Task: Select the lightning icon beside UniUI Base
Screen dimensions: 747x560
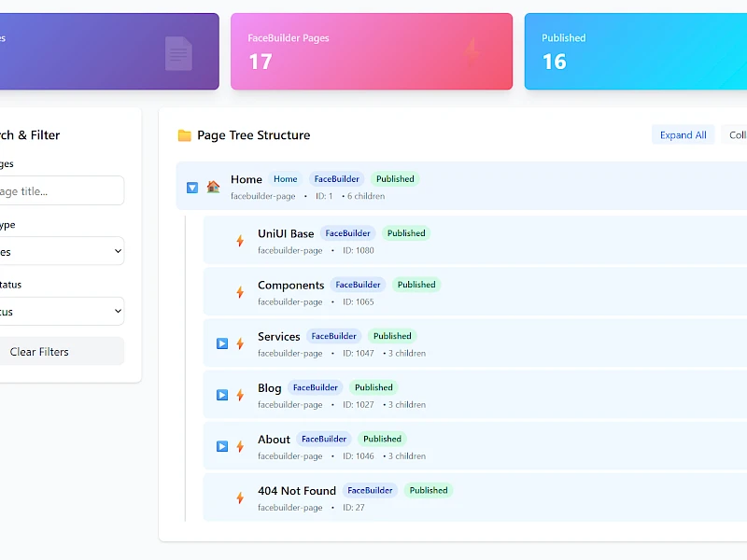Action: 240,240
